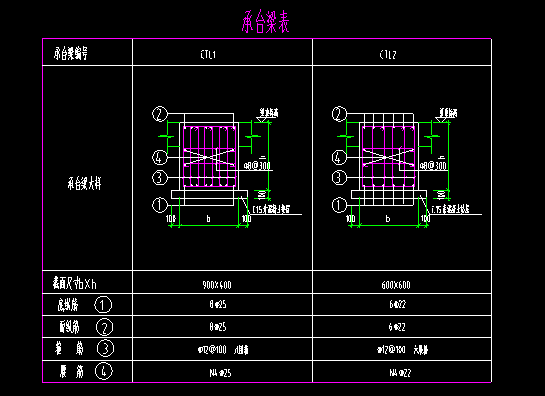This screenshot has width=545, height=396.
Task: Select the 承台梁大样 row label
Action: click(84, 184)
